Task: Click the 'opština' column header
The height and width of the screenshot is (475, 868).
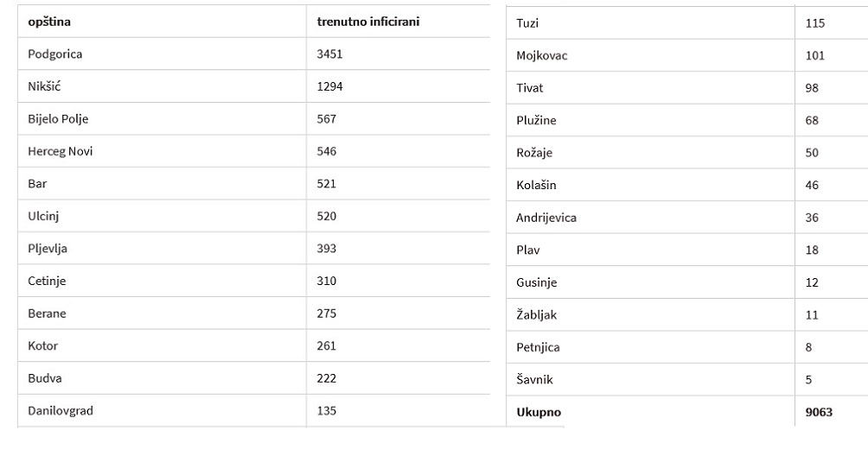Action: point(49,22)
